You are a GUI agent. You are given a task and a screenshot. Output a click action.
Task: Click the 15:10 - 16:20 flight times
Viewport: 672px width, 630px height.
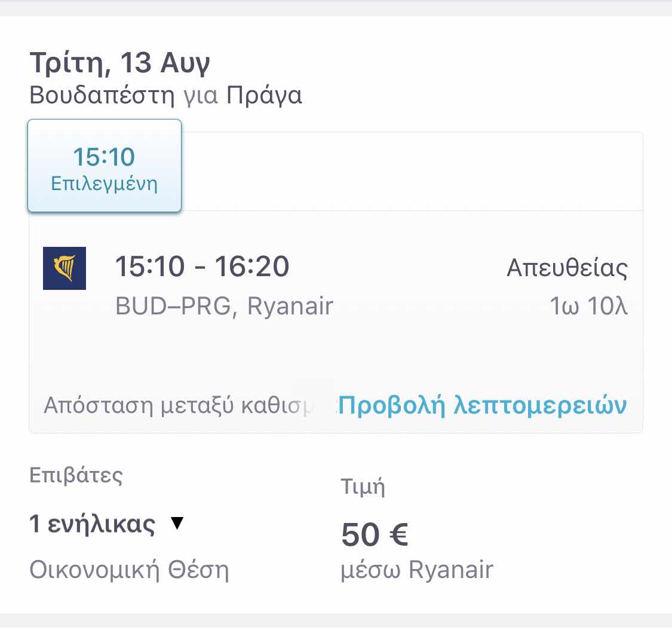pos(202,267)
